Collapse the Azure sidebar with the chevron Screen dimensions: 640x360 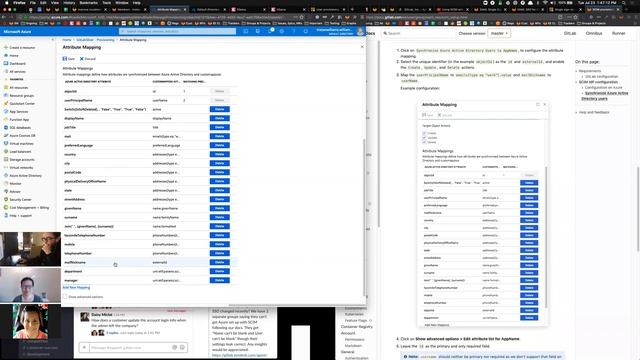click(x=53, y=40)
